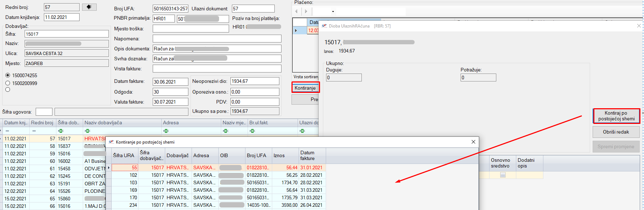
Task: Click the back arrow button beside Redni broj
Action: [89, 7]
